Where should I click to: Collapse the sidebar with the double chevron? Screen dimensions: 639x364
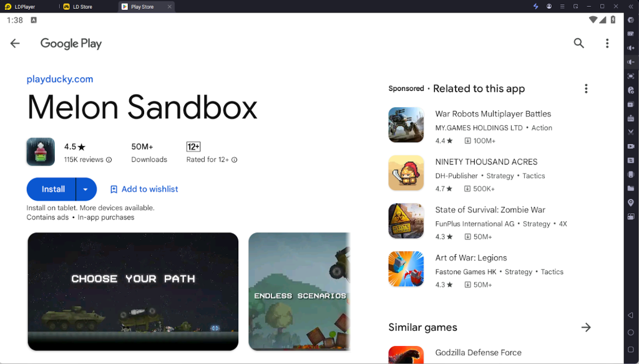(x=631, y=6)
